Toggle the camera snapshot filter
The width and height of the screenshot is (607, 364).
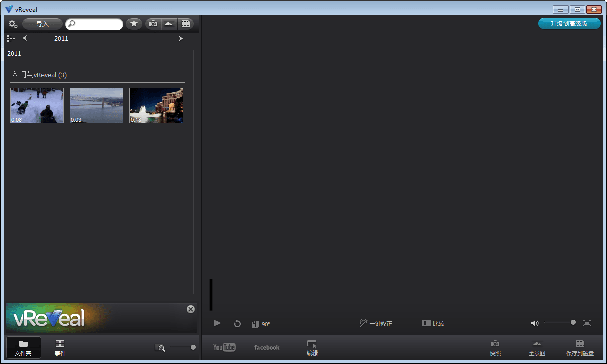point(153,24)
